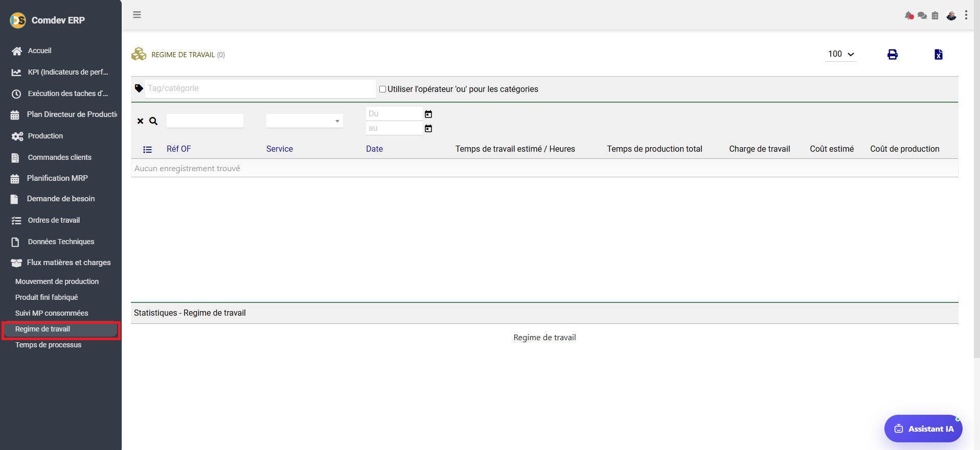Toggle the hamburger sidebar menu
Viewport: 980px width, 450px height.
[x=137, y=15]
